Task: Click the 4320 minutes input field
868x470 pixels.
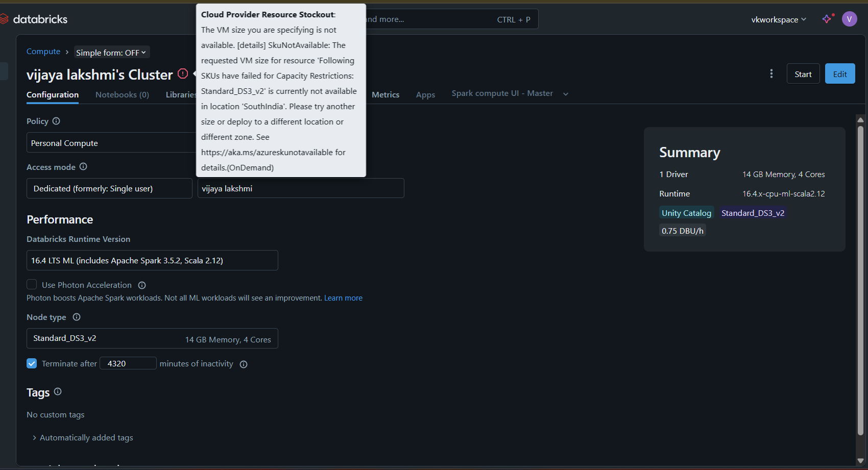Action: 128,363
